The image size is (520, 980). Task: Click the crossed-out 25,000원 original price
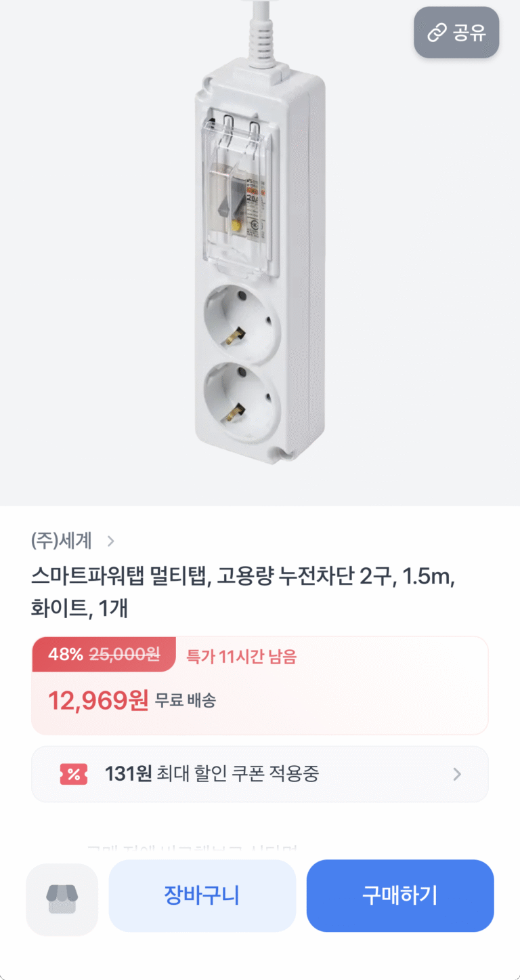pos(125,655)
